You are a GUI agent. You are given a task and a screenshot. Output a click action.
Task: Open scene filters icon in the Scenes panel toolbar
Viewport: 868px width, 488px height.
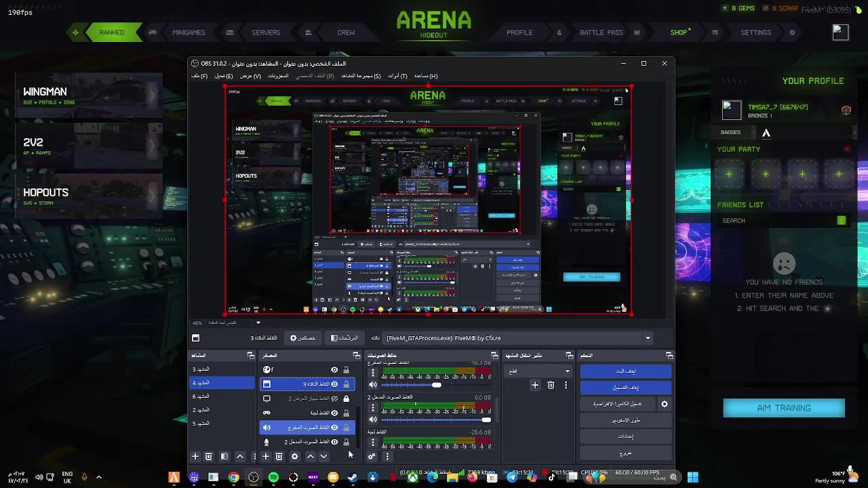[224, 457]
